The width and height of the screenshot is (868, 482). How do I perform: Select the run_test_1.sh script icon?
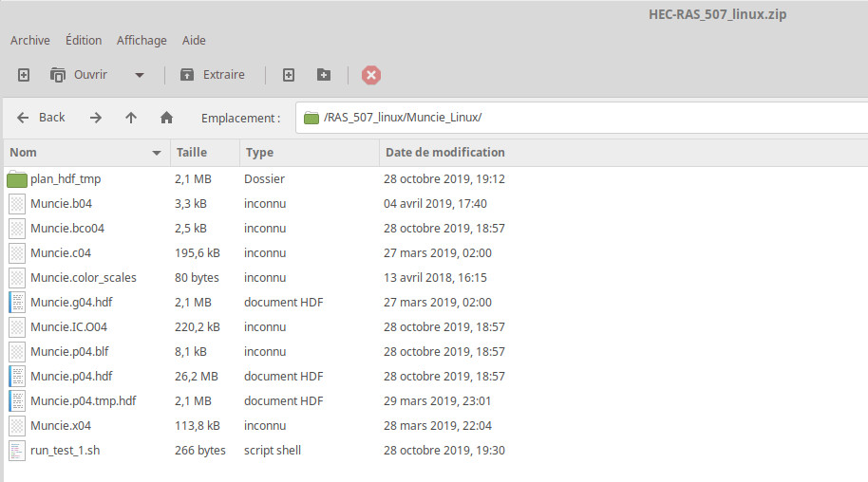pos(16,451)
